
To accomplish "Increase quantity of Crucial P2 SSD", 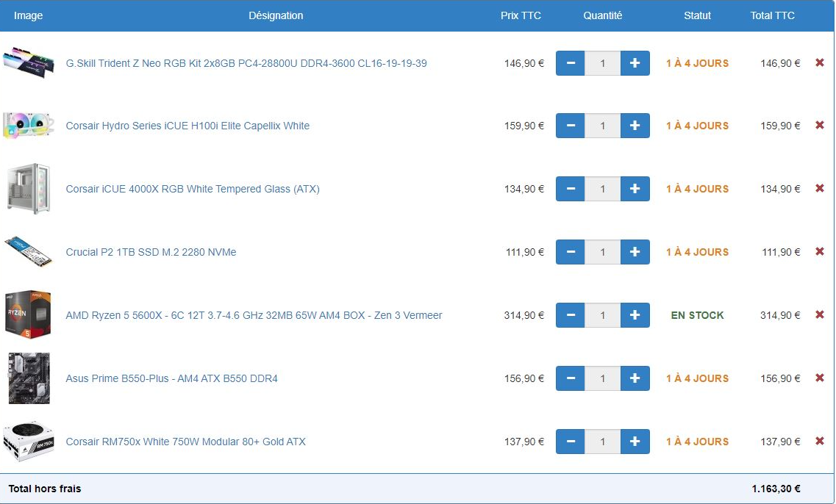I will [635, 252].
